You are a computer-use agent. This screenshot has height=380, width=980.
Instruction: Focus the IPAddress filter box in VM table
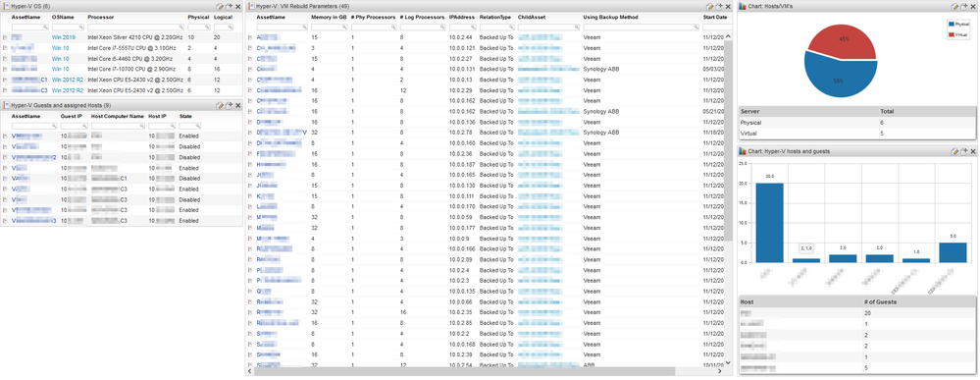[x=462, y=27]
